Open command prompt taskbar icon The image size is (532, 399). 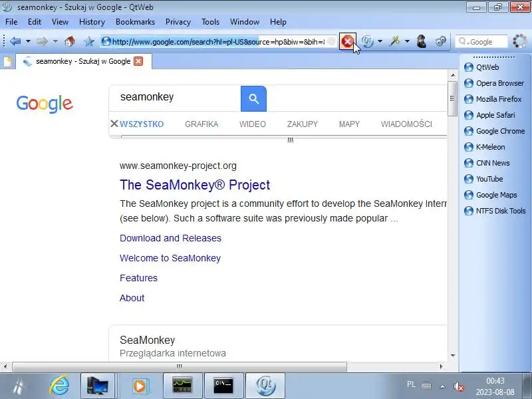coord(223,386)
